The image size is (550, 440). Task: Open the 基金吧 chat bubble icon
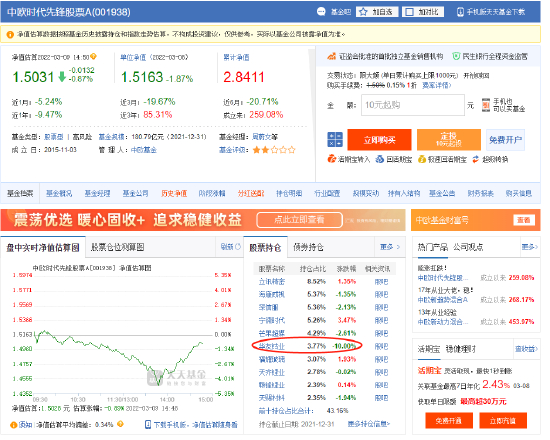point(321,12)
